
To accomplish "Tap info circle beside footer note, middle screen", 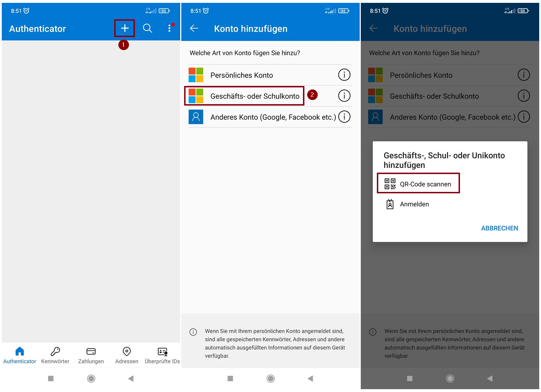I will (x=193, y=332).
